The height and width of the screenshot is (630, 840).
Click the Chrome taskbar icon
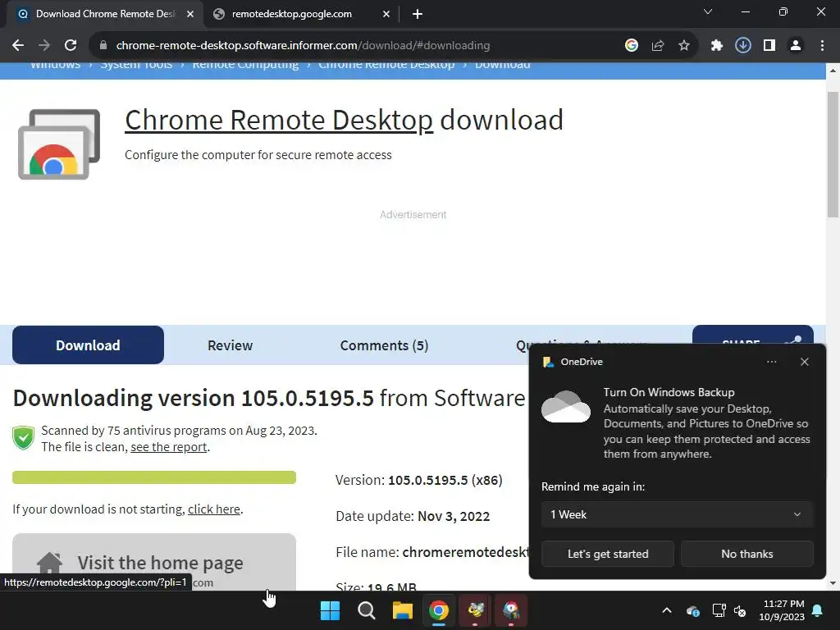[x=439, y=610]
